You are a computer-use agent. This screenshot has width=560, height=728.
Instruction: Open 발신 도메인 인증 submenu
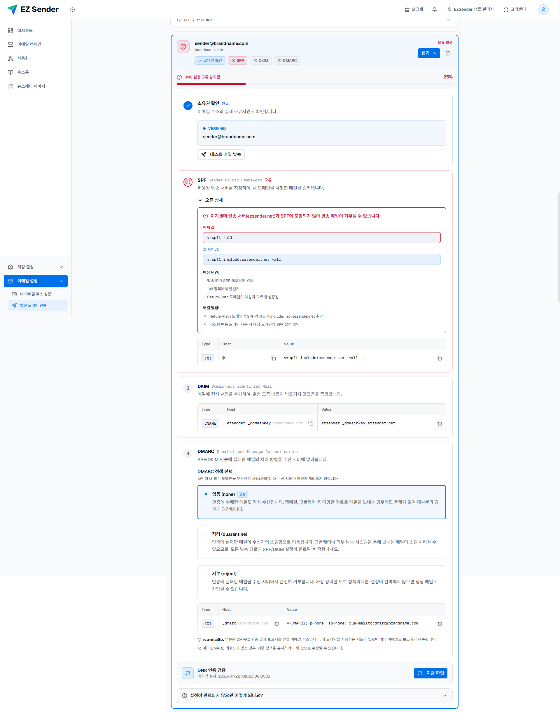(37, 305)
